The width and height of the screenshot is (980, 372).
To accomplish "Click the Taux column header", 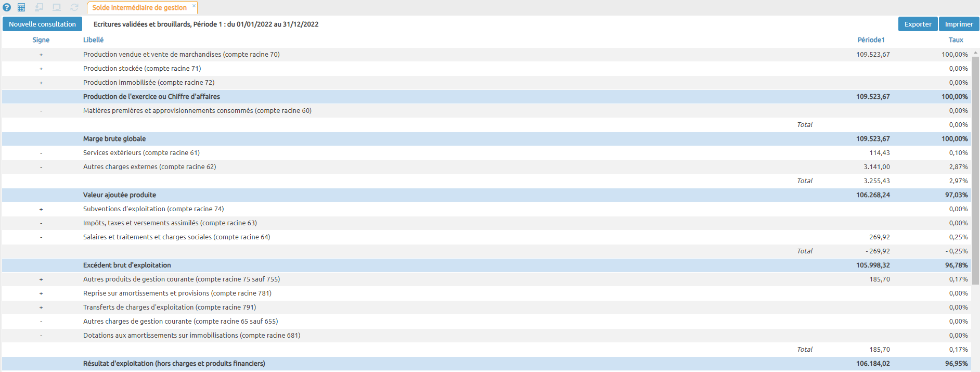I will 956,40.
